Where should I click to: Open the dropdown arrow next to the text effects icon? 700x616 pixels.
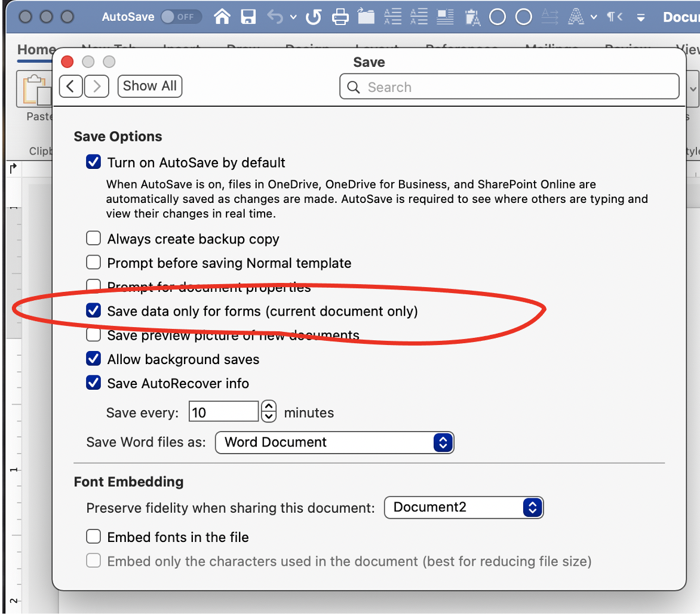pos(594,17)
